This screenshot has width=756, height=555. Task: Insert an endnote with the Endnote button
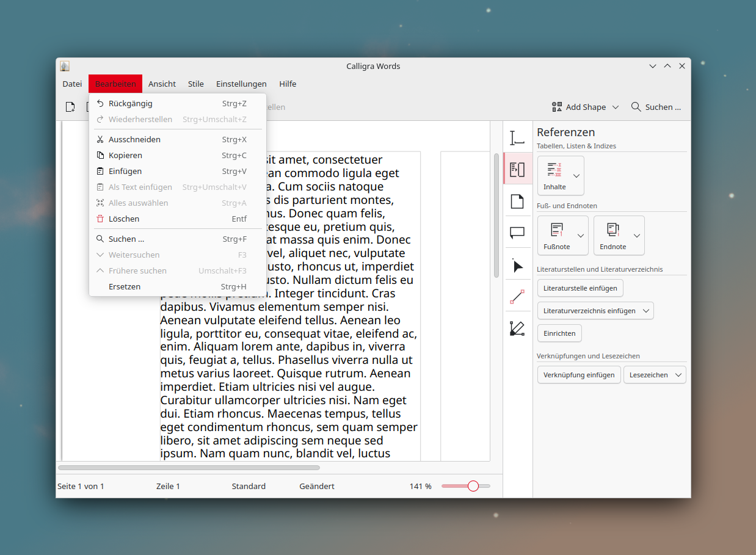[612, 235]
